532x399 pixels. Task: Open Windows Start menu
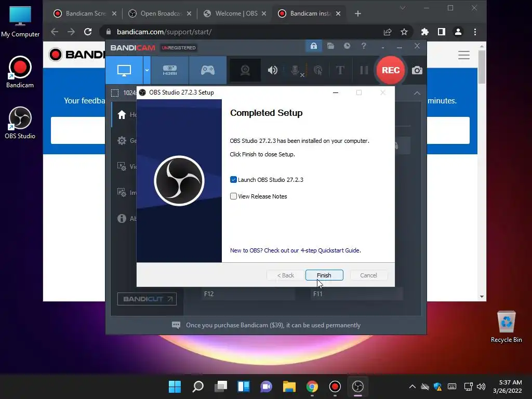tap(175, 387)
